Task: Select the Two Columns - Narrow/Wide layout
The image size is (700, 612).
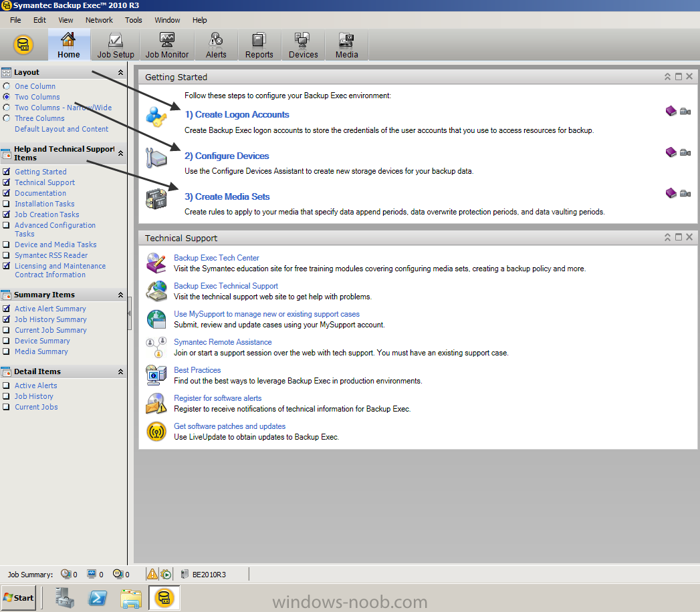Action: coord(6,108)
